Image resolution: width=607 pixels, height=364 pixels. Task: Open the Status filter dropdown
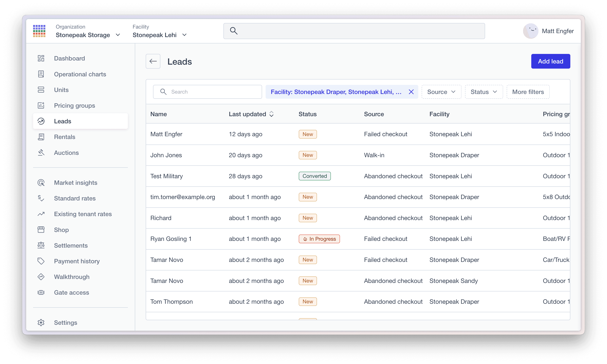point(484,92)
